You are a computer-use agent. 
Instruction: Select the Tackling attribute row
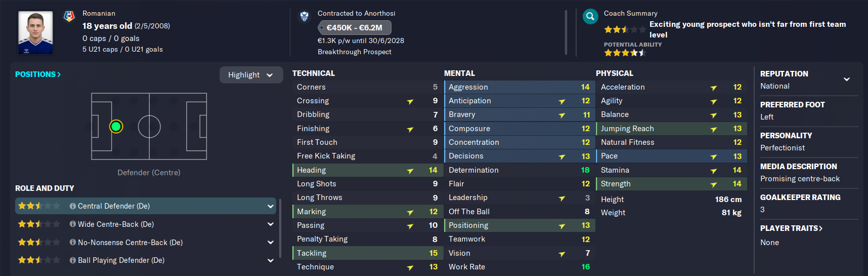click(368, 253)
